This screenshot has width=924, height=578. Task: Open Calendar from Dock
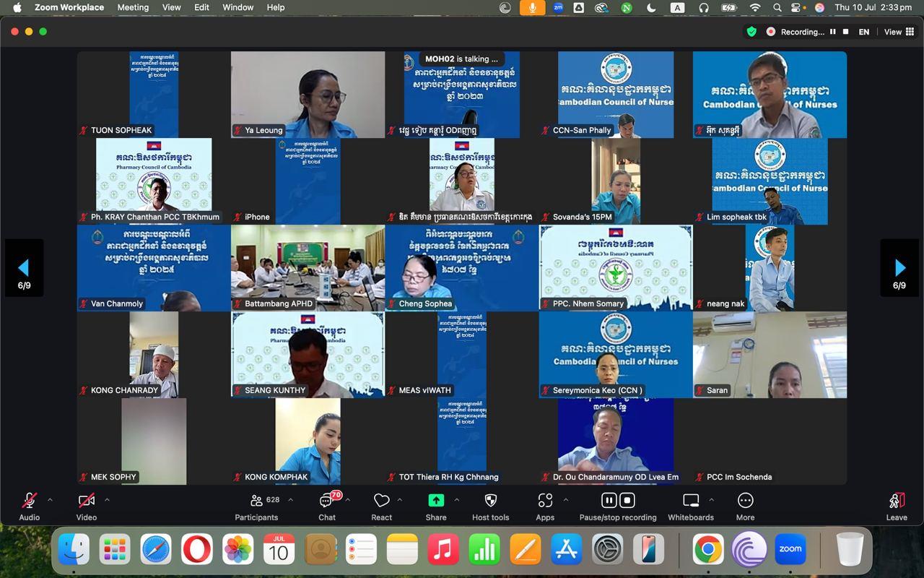point(279,550)
